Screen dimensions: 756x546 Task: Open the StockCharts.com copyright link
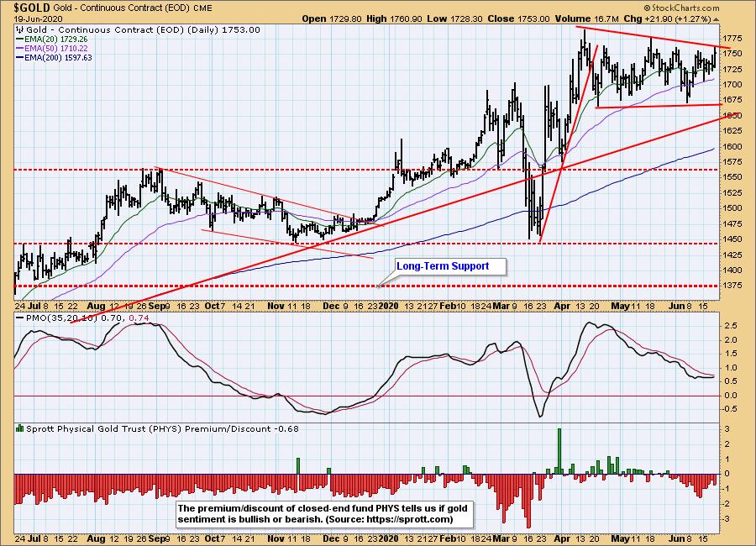point(681,8)
